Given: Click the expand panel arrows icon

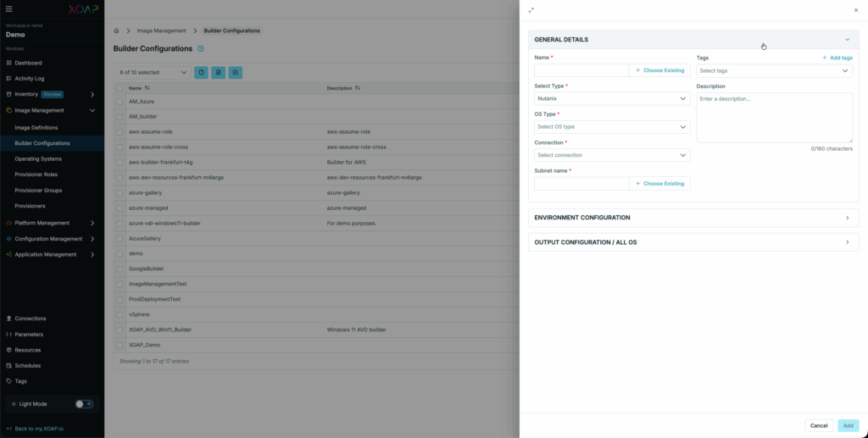Looking at the screenshot, I should [531, 10].
